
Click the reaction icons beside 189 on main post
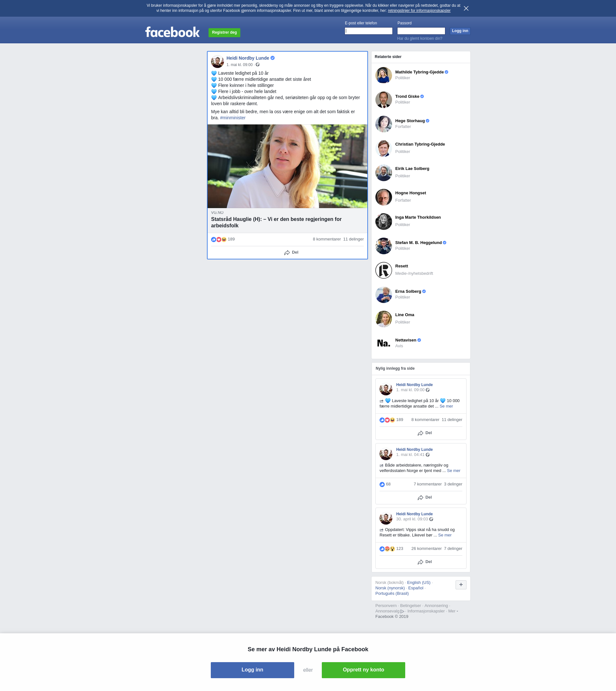click(x=218, y=240)
